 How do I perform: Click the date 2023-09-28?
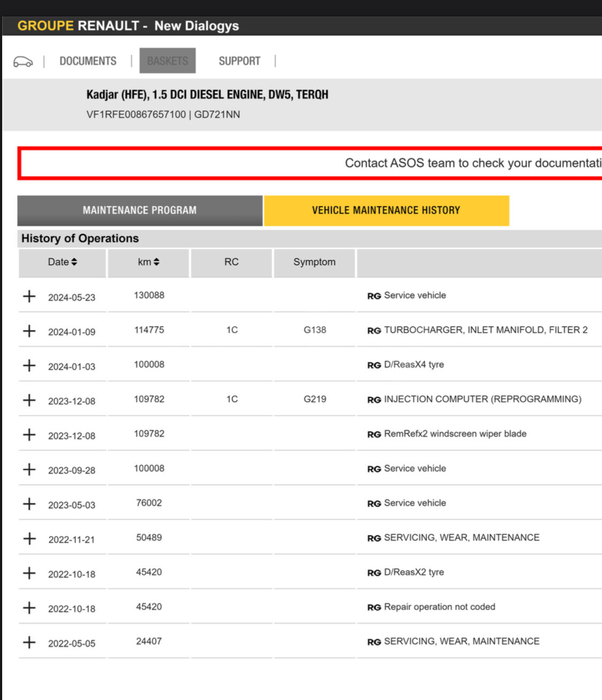pyautogui.click(x=72, y=470)
